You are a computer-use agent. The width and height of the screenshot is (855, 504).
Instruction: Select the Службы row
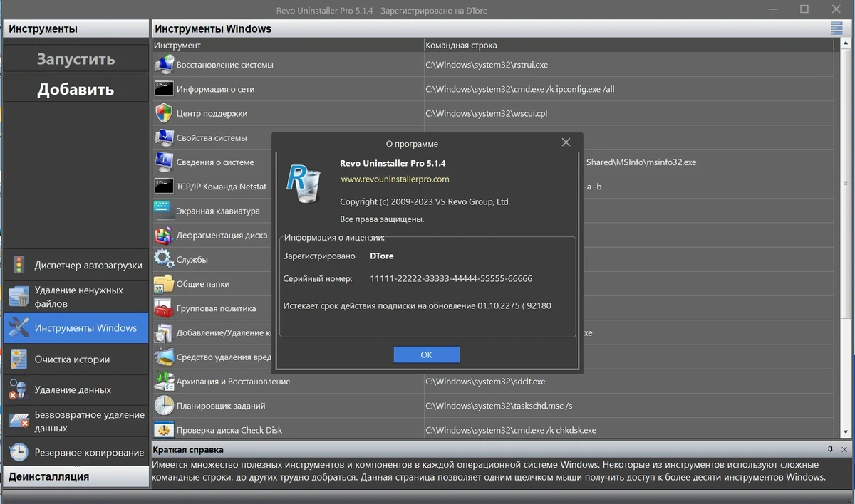pos(492,259)
